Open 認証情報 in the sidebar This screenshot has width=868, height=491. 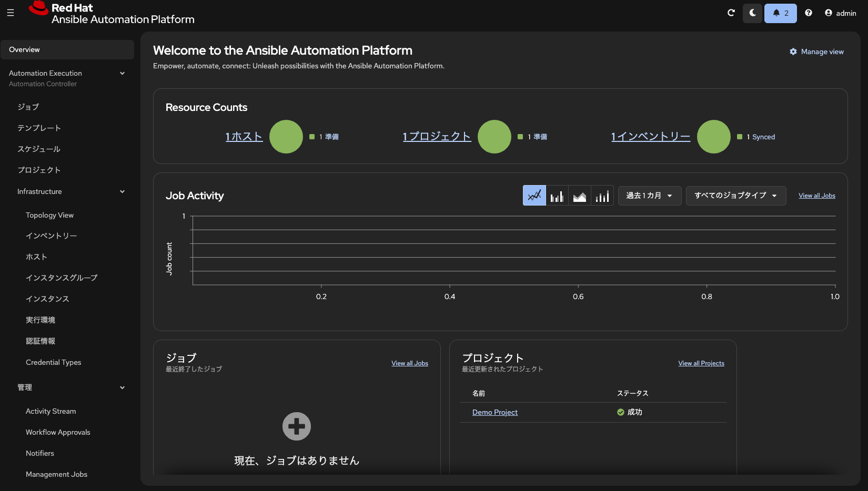click(41, 341)
